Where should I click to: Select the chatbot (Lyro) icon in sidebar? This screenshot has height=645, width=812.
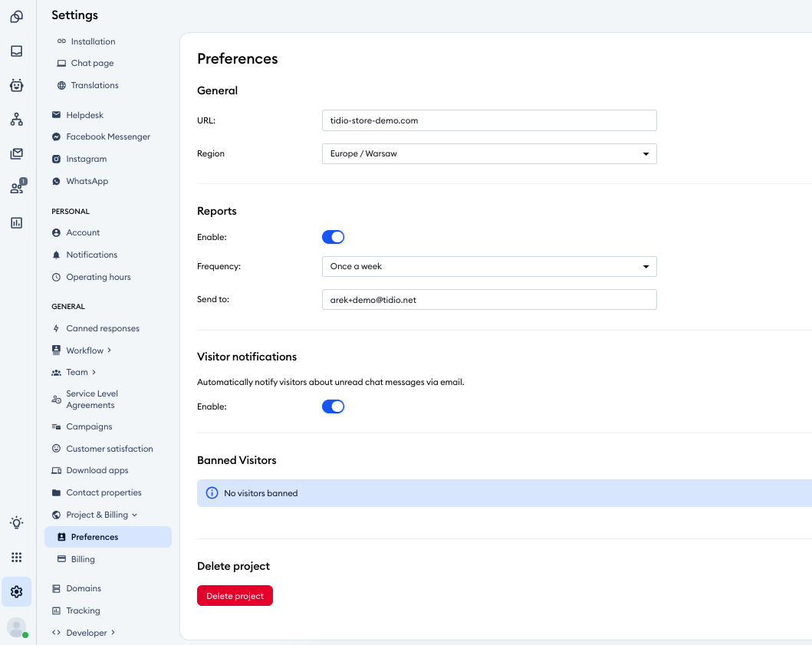tap(16, 85)
